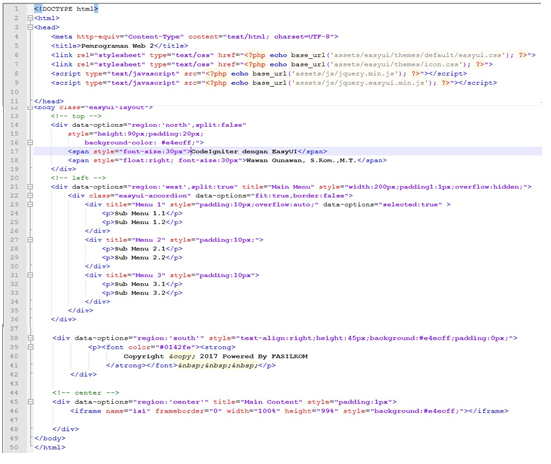551x464 pixels.
Task: Click the jquery.easyui.min.js path string on line 9
Action: tap(360, 83)
